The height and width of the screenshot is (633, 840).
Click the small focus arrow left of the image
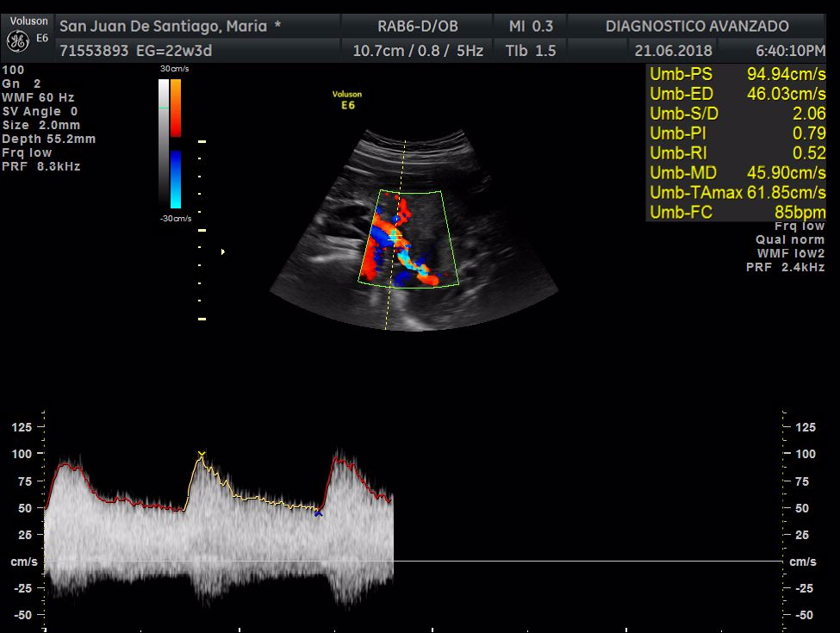pyautogui.click(x=223, y=251)
